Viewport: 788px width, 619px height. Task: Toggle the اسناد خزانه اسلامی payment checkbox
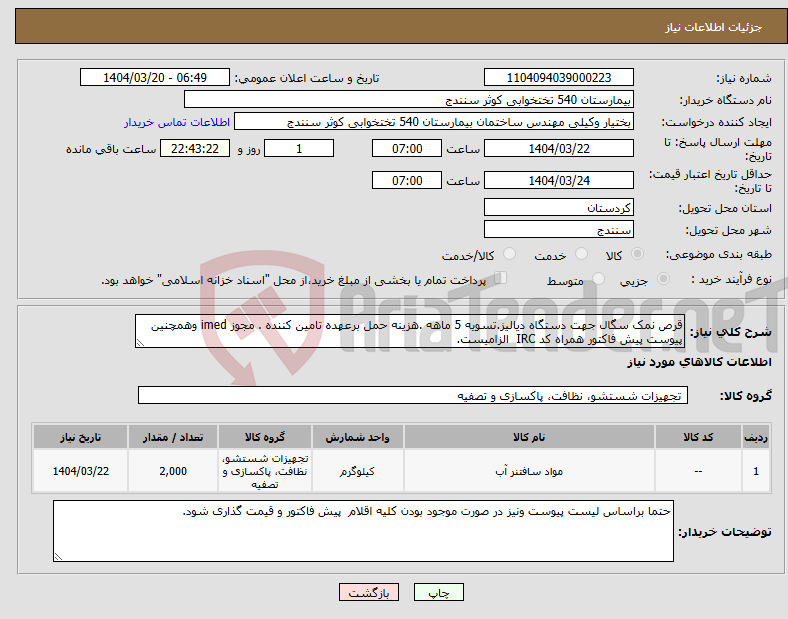point(500,278)
